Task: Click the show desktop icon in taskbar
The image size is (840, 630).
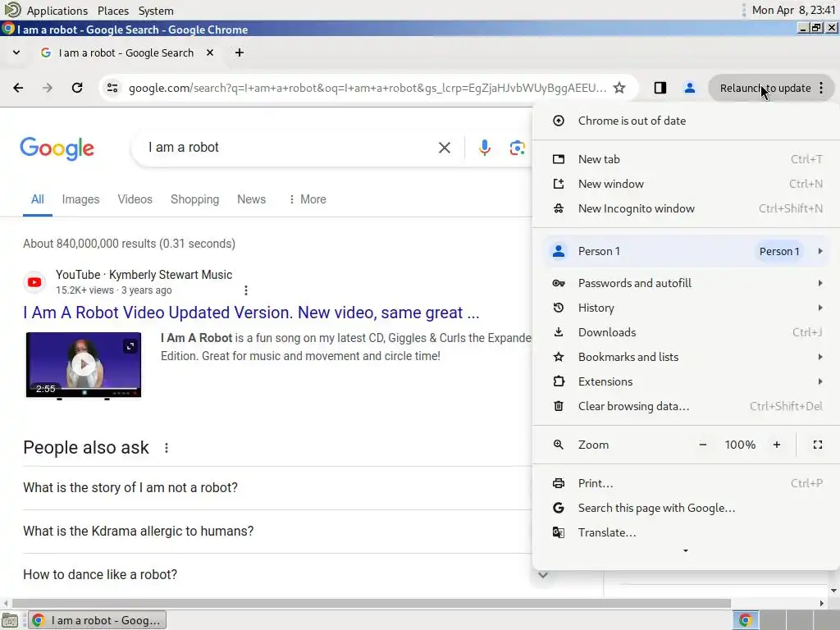Action: pyautogui.click(x=10, y=620)
